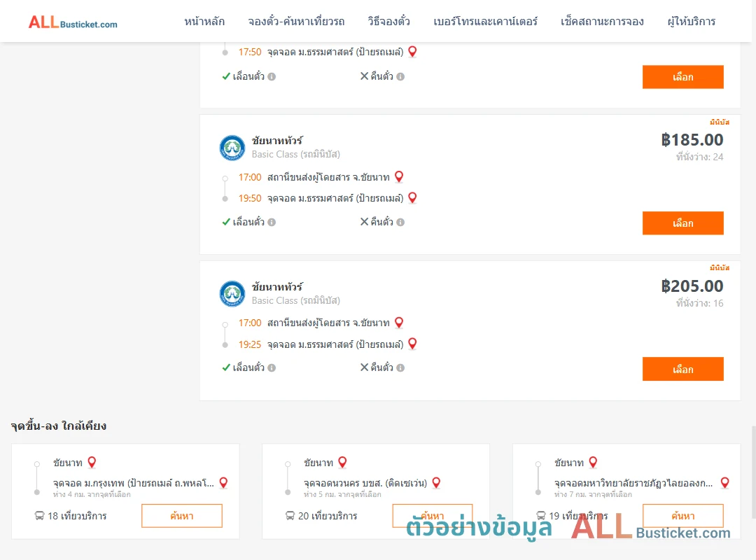Click ชัยนาททัวร์ logo on ฿205.00 trip
Screen dimensions: 756x560
232,294
